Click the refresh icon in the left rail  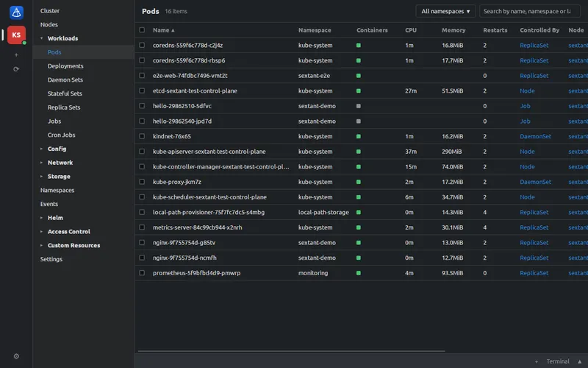(x=16, y=69)
